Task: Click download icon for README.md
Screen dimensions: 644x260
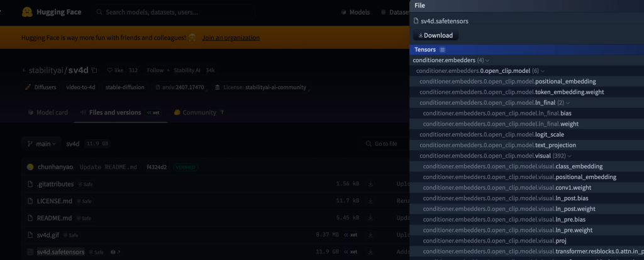Action: click(370, 218)
